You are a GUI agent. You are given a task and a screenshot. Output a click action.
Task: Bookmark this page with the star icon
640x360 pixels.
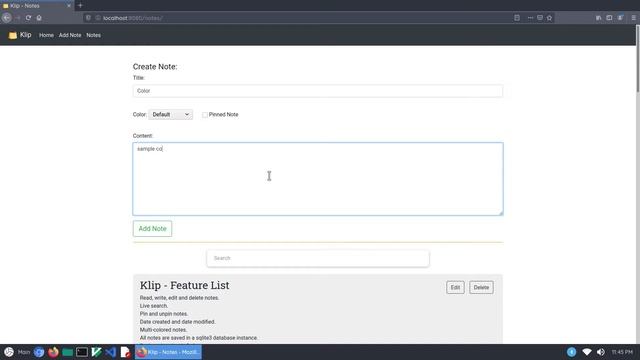(x=549, y=18)
